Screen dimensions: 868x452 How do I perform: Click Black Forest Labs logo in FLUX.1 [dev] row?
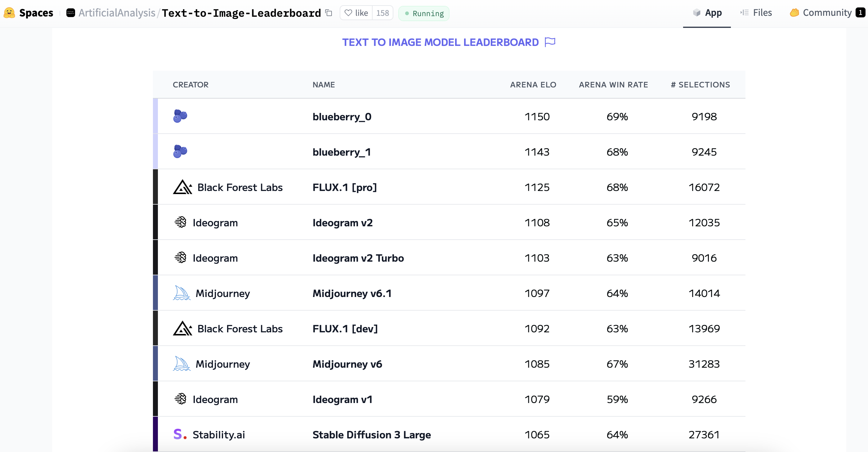pos(182,328)
